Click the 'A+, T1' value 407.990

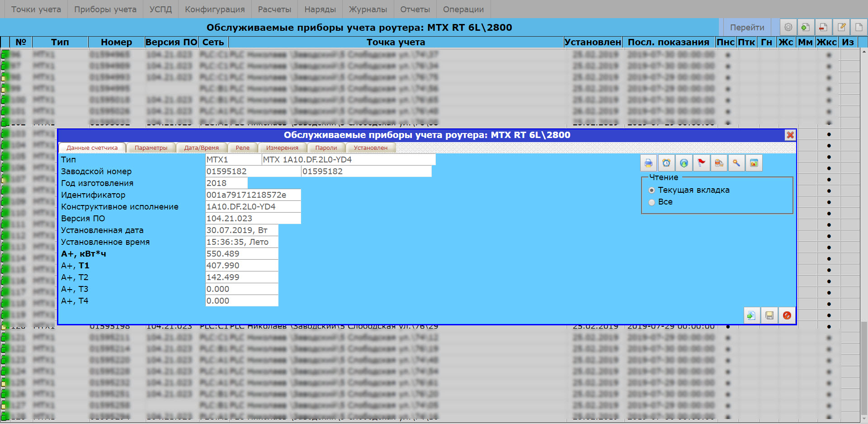(242, 266)
